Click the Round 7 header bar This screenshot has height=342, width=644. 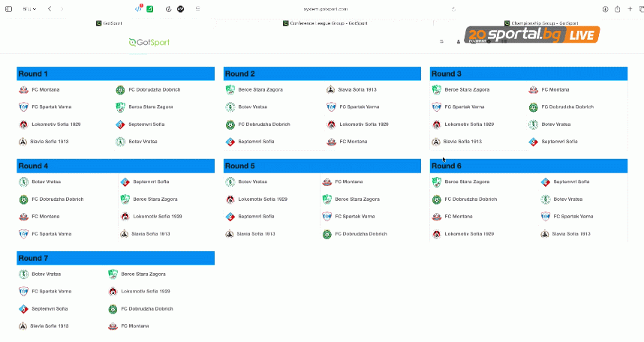coord(116,258)
